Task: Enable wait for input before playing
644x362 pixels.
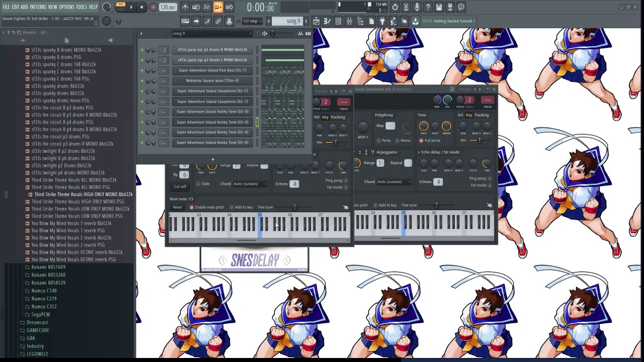Action: pos(196,8)
